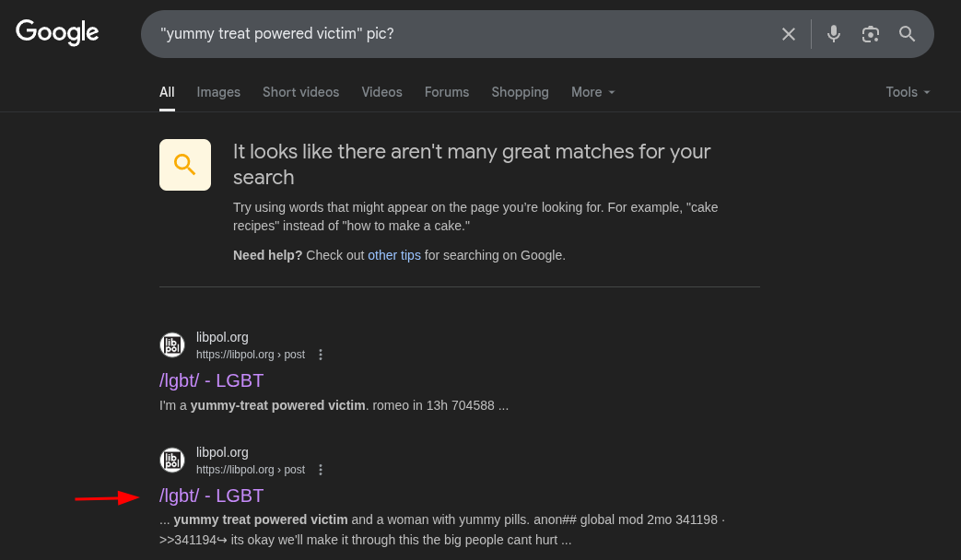Open the second /lgbt/ - LGBT result
Screen dimensions: 961x560
(x=211, y=496)
